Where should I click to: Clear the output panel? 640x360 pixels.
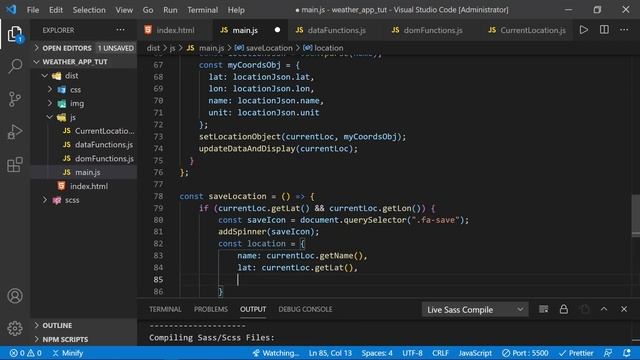coord(544,309)
